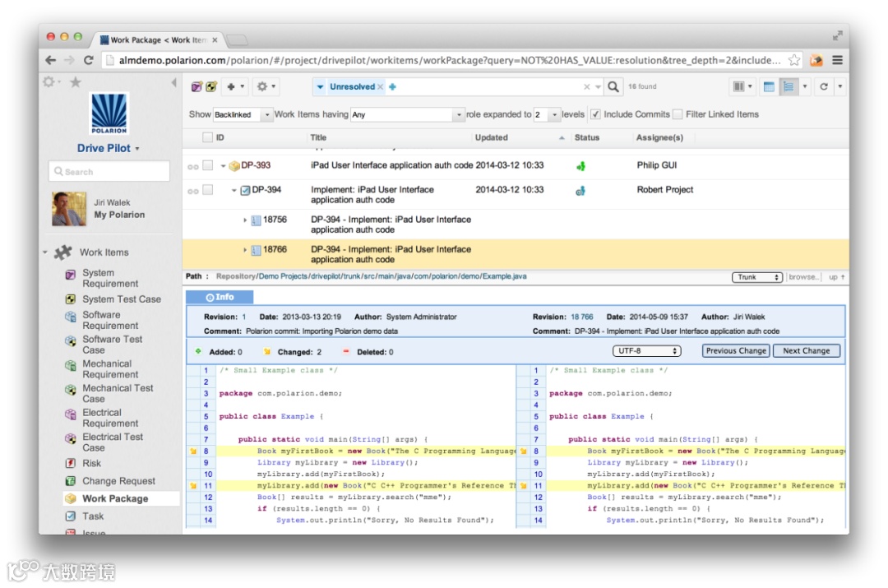
Task: Click link icon left of DP-393 row
Action: click(193, 167)
